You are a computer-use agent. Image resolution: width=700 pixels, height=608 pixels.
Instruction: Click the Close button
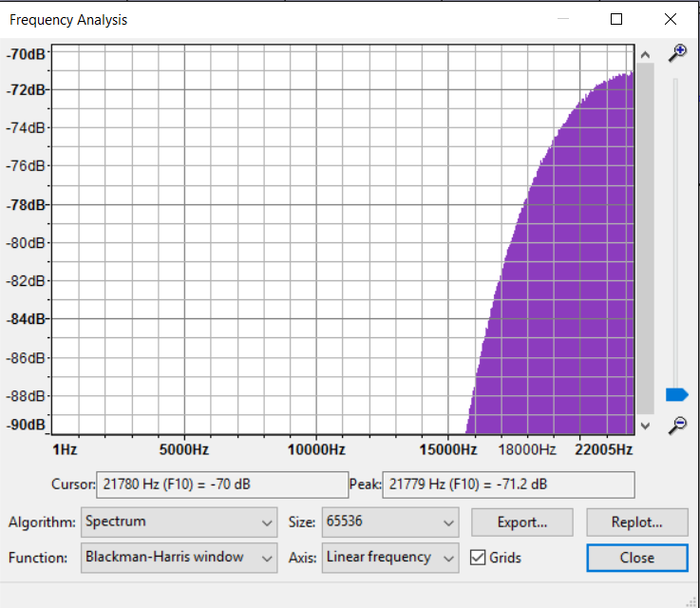click(637, 558)
